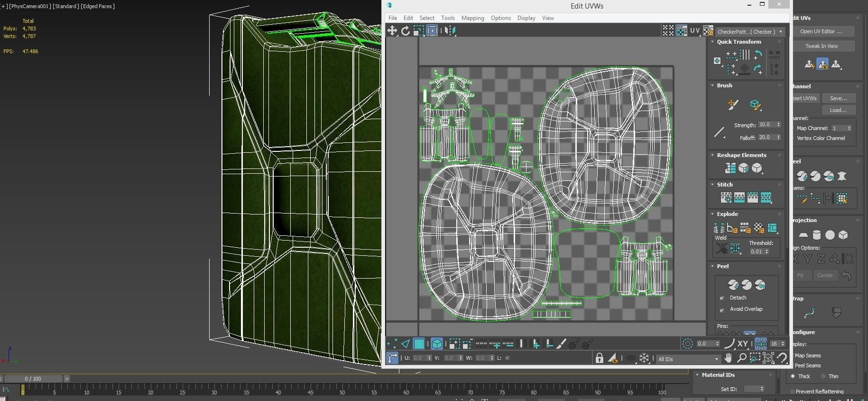The image size is (868, 401).
Task: Apply cylindrical projection mapping
Action: click(x=816, y=235)
